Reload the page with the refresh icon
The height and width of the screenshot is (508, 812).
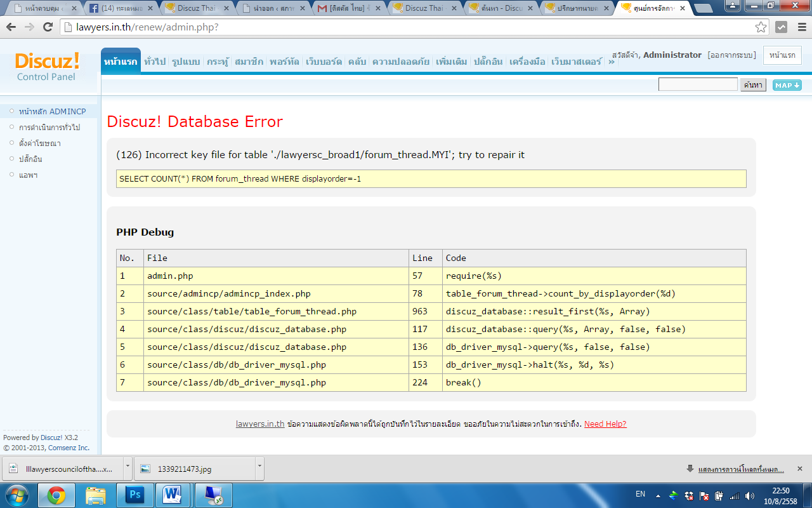click(48, 27)
